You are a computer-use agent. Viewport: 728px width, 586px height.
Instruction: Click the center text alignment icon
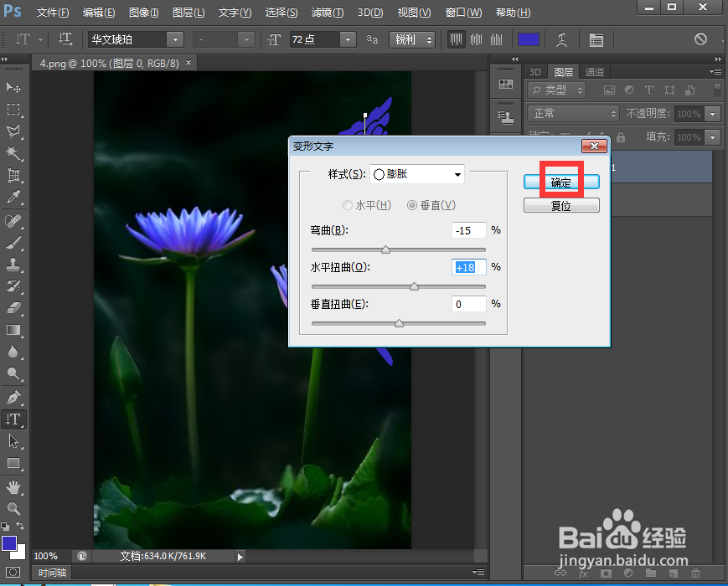click(476, 39)
